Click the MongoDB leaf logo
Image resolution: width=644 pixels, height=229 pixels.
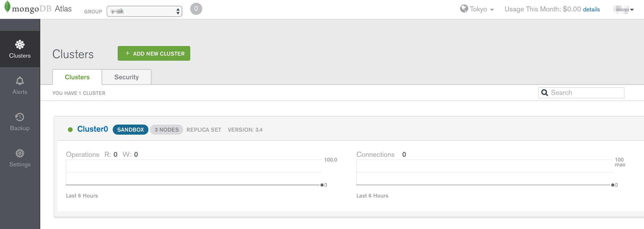pos(7,7)
